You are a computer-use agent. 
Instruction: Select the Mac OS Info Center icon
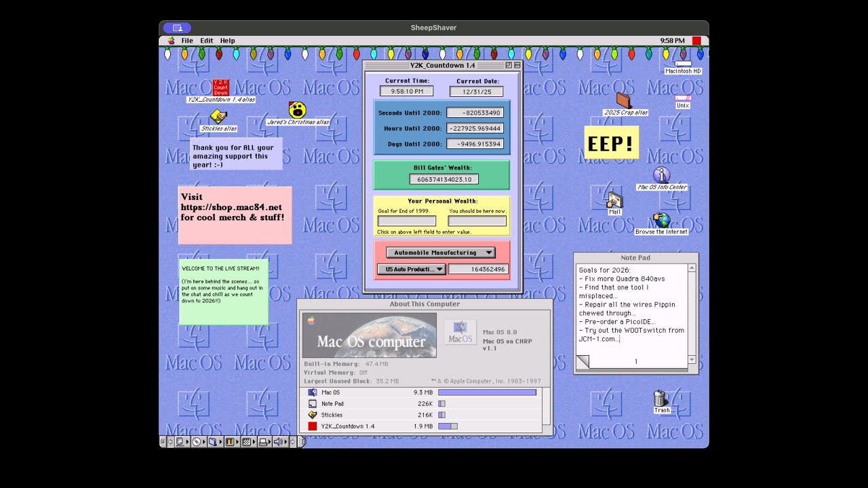(662, 176)
